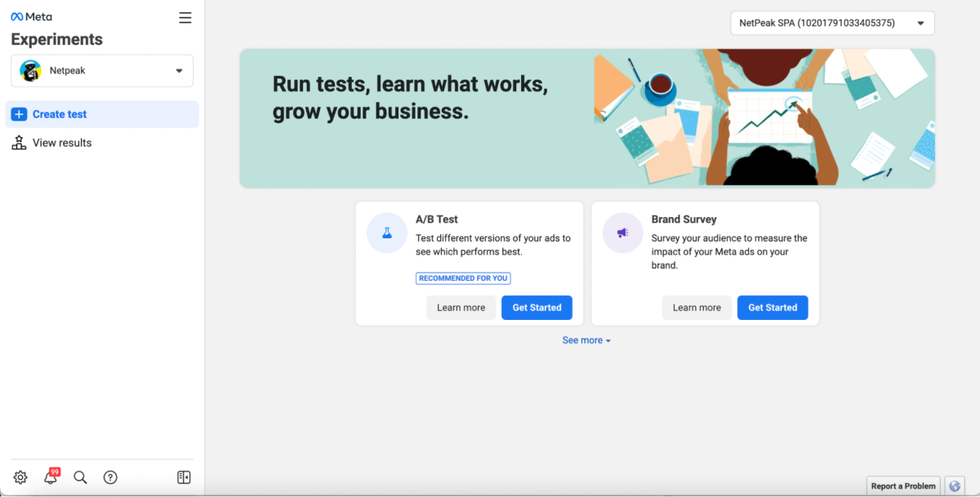The image size is (980, 497).
Task: Click the RECOMMENDED FOR YOU badge
Action: coord(463,278)
